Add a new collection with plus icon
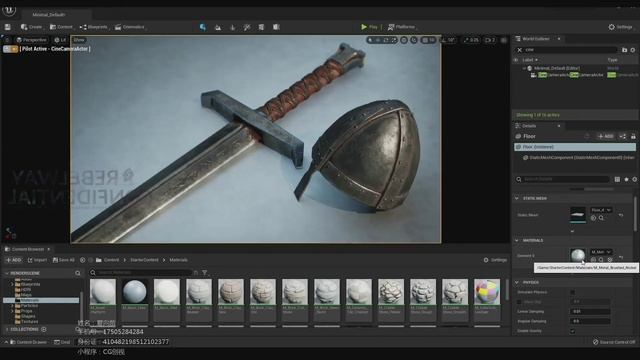 44,329
